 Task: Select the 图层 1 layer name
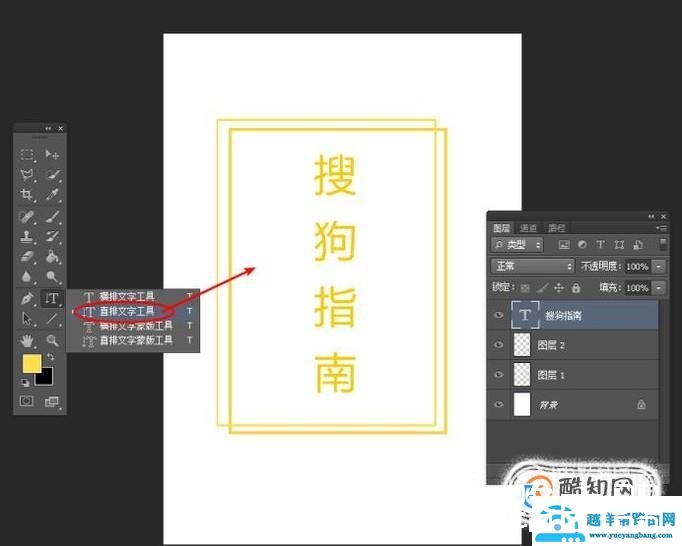pos(551,375)
